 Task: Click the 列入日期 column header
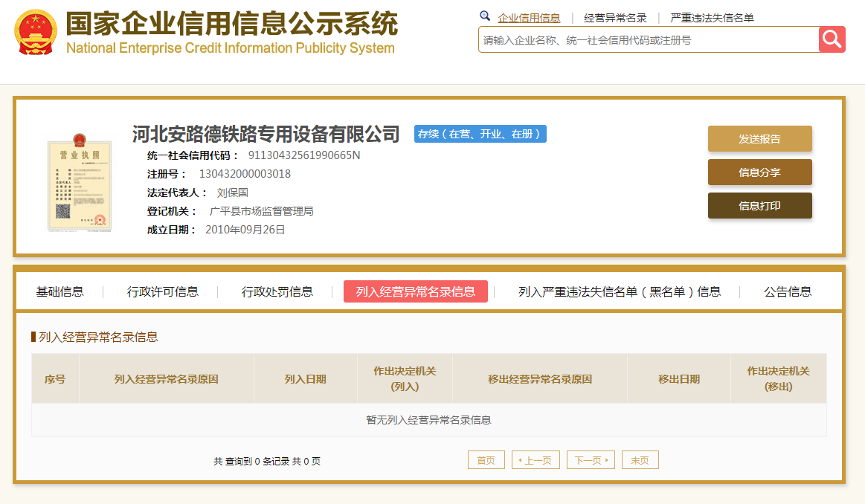(305, 379)
